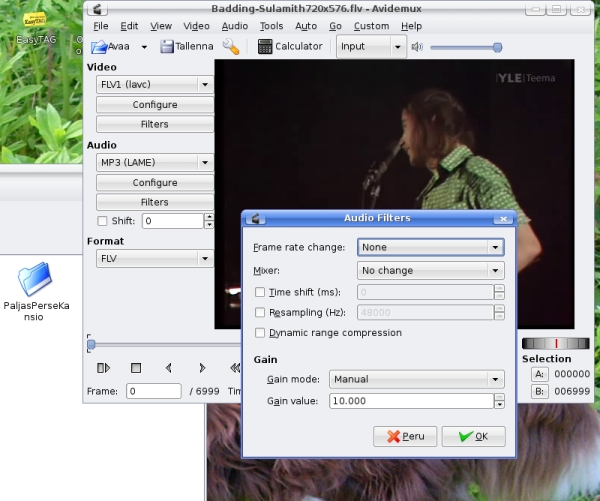The image size is (600, 501).
Task: Open the File menu
Action: [101, 26]
